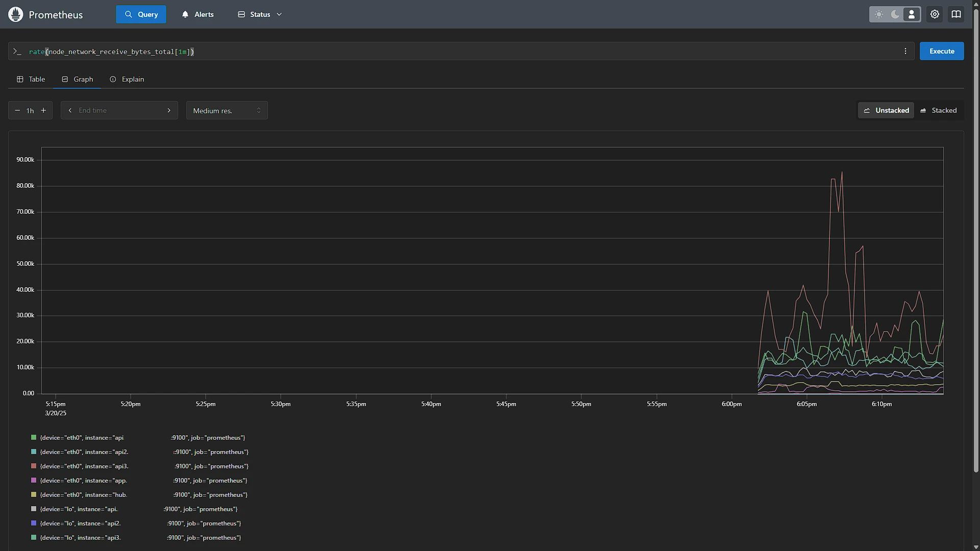Click the 5:15pm 3/20/25 axis label
Image resolution: width=980 pixels, height=551 pixels.
pos(56,409)
